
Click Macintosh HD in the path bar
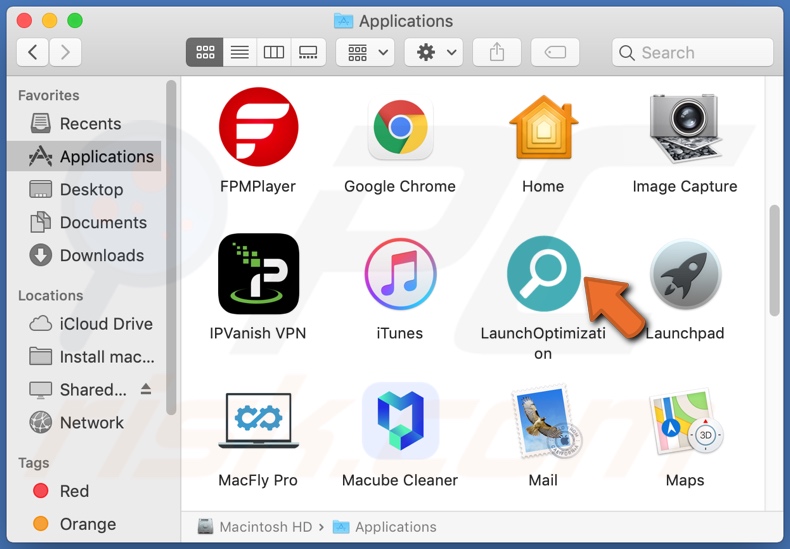click(255, 527)
